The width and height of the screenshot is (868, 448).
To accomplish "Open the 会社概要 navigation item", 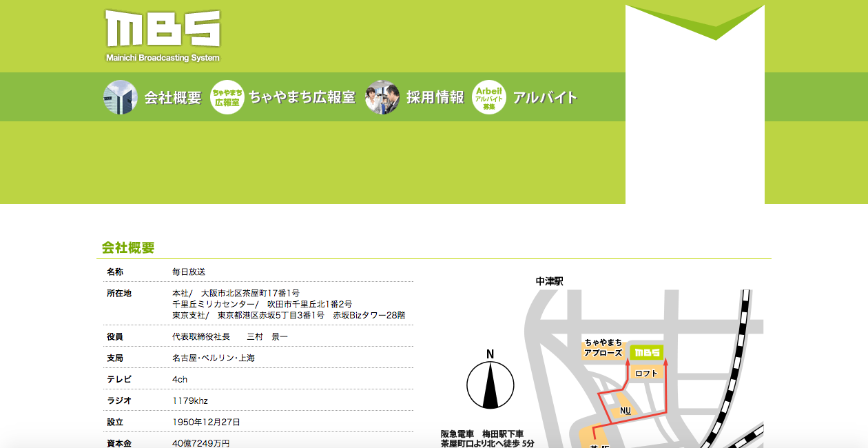I will pyautogui.click(x=172, y=97).
